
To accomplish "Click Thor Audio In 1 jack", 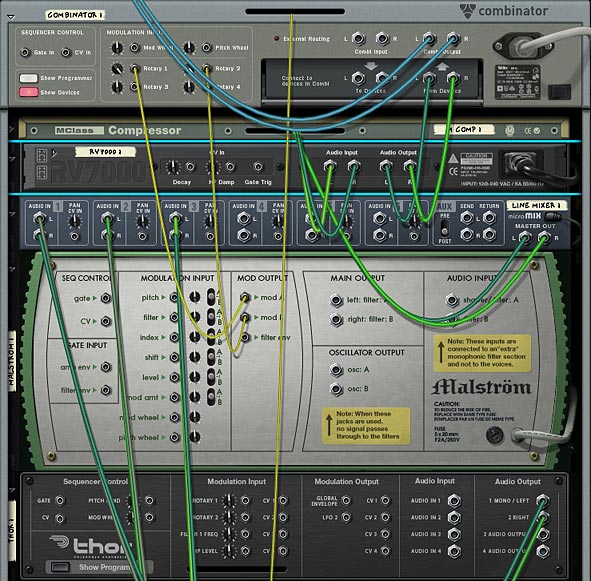I will [454, 501].
